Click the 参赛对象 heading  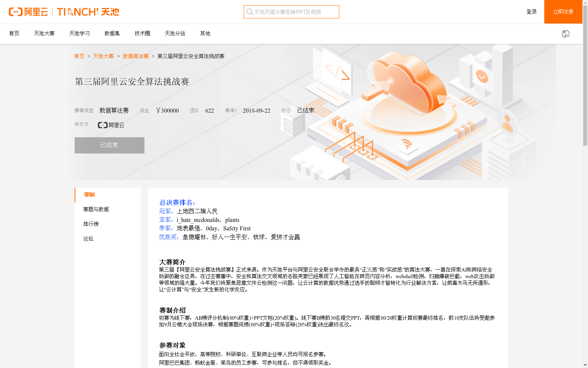(172, 346)
